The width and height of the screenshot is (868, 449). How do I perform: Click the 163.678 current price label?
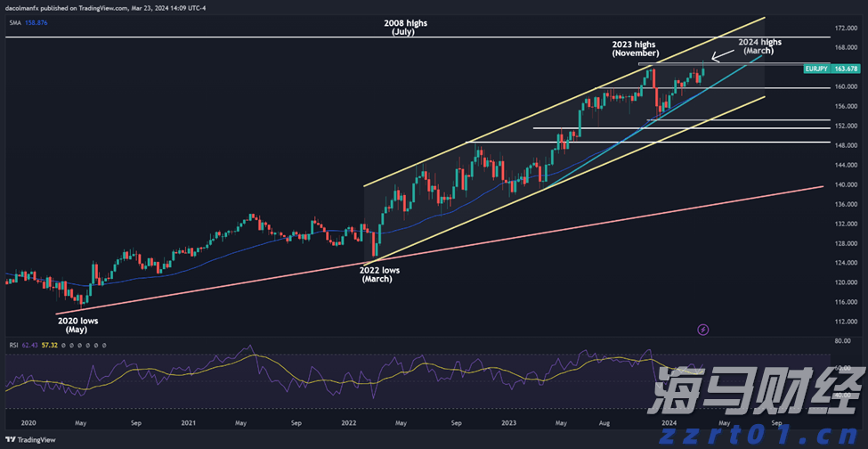click(x=847, y=69)
